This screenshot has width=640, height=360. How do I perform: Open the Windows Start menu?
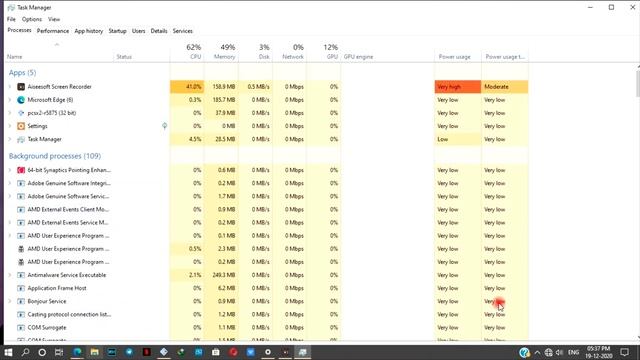click(8, 352)
